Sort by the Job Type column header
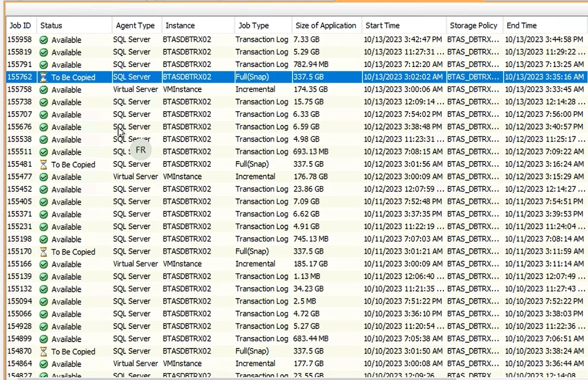588x380 pixels. [254, 25]
